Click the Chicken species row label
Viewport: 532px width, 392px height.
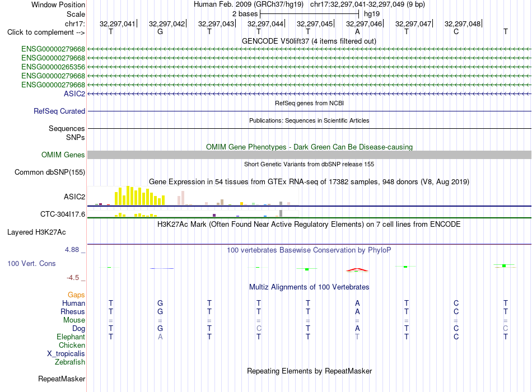[72, 345]
